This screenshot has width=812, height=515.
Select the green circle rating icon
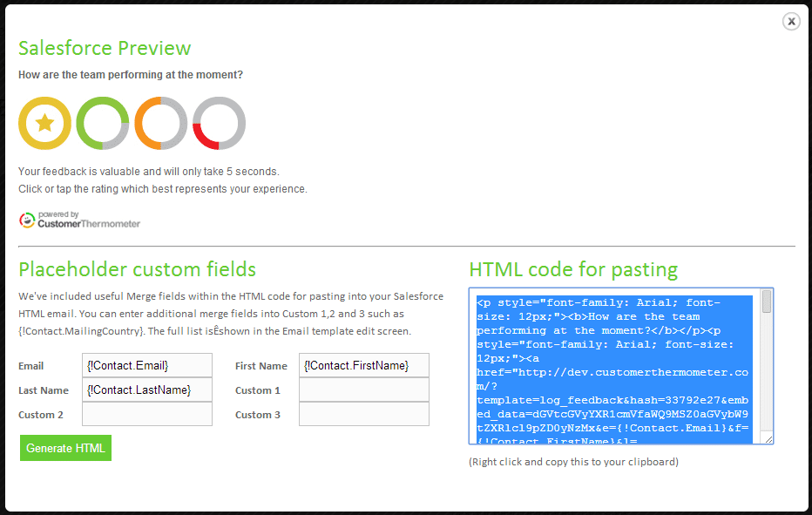pyautogui.click(x=103, y=124)
